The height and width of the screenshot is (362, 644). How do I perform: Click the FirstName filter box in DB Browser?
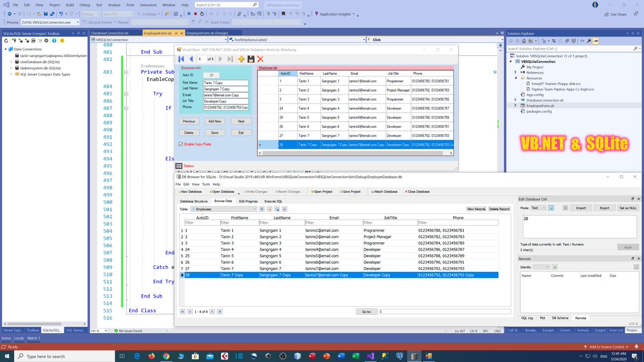(238, 223)
